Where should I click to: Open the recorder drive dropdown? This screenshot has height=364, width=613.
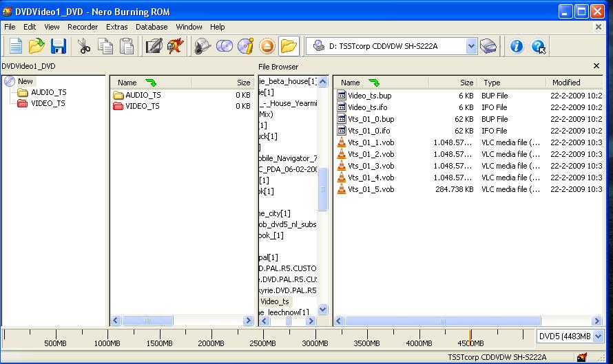[x=471, y=46]
